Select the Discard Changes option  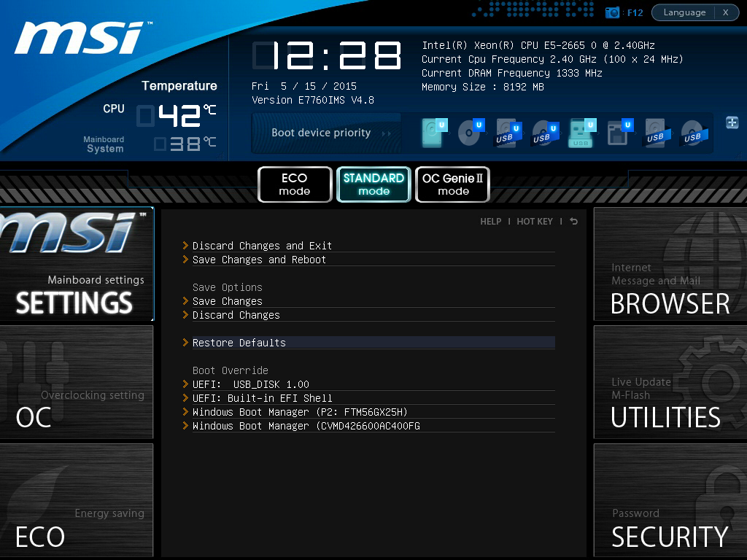(373, 315)
